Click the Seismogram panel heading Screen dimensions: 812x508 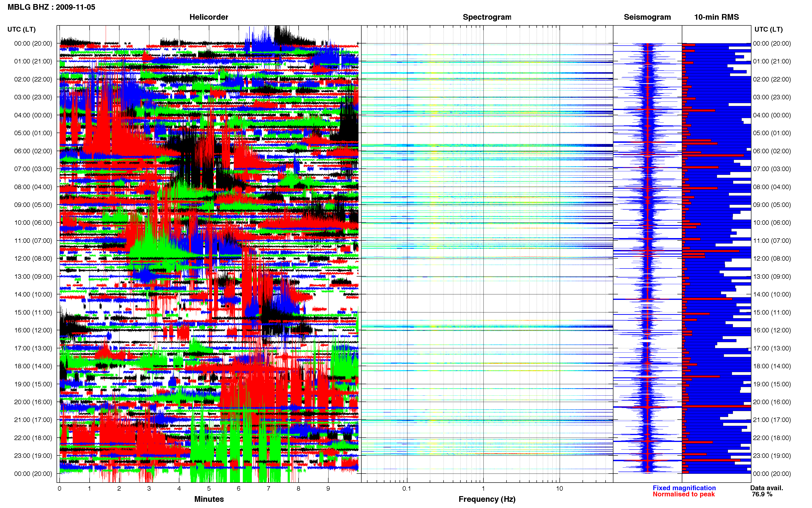[x=647, y=17]
